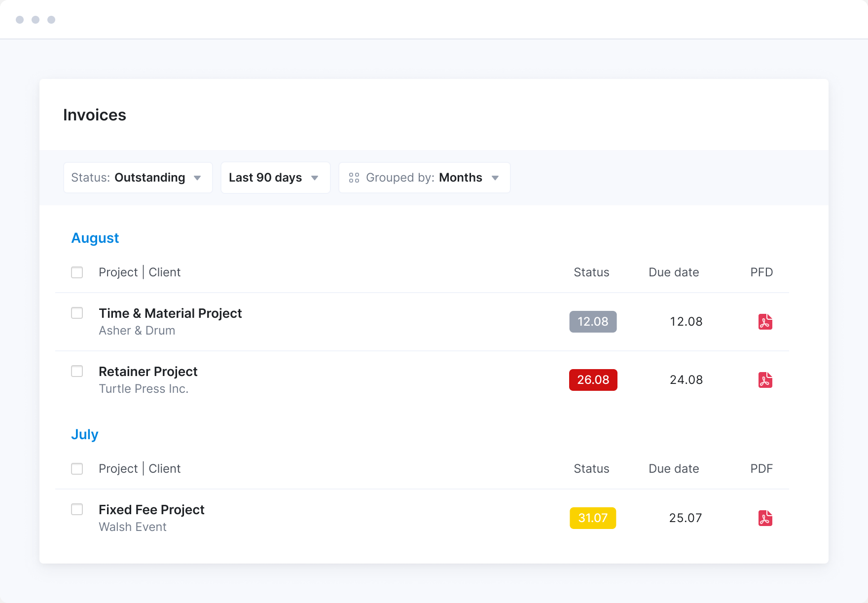Image resolution: width=868 pixels, height=603 pixels.
Task: Open PDF for Time & Material Project invoice
Action: point(765,322)
